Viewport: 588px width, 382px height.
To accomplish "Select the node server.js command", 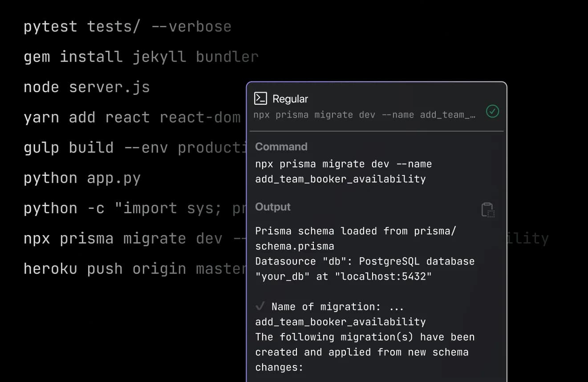I will [x=87, y=87].
